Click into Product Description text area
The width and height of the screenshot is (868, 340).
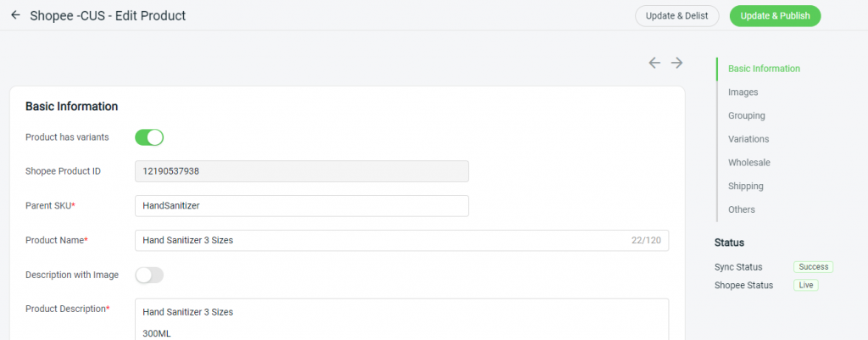[402, 320]
